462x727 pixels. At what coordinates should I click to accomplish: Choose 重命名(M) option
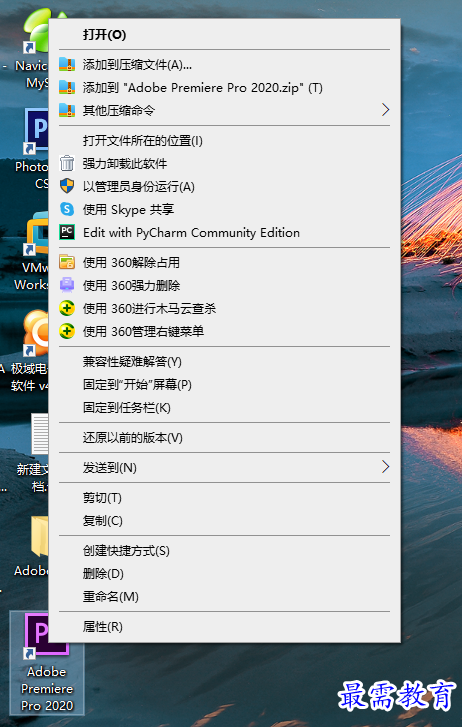(225, 597)
